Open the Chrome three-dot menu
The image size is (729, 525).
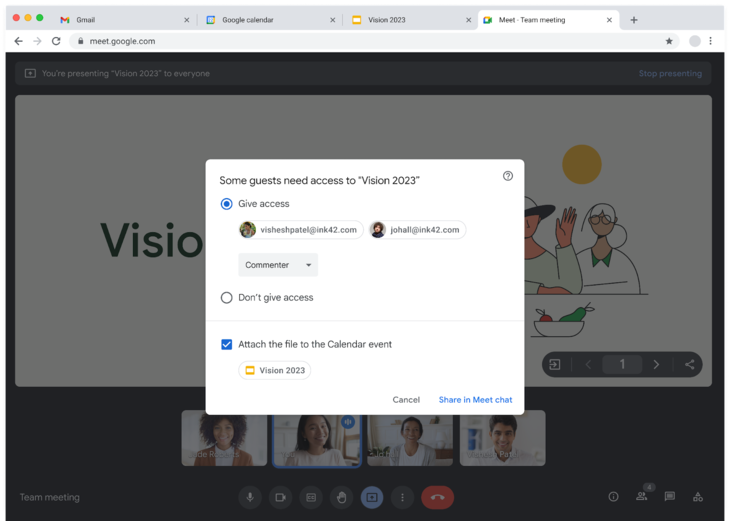click(x=710, y=41)
